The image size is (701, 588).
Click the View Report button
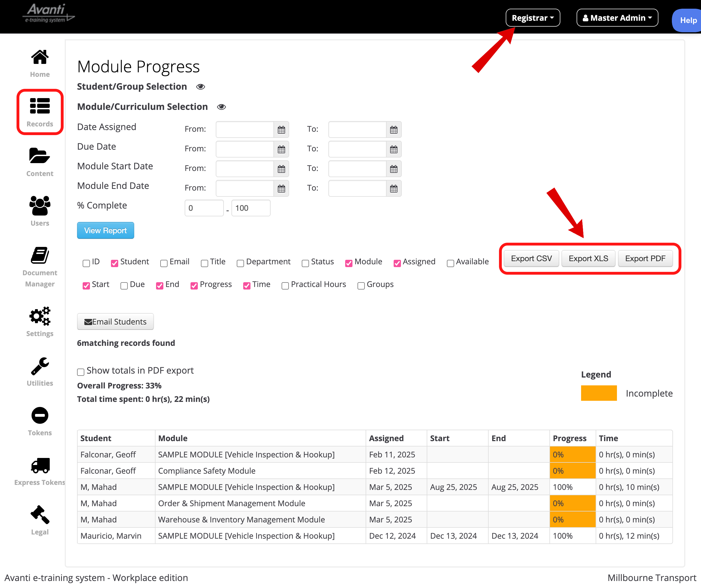coord(105,230)
